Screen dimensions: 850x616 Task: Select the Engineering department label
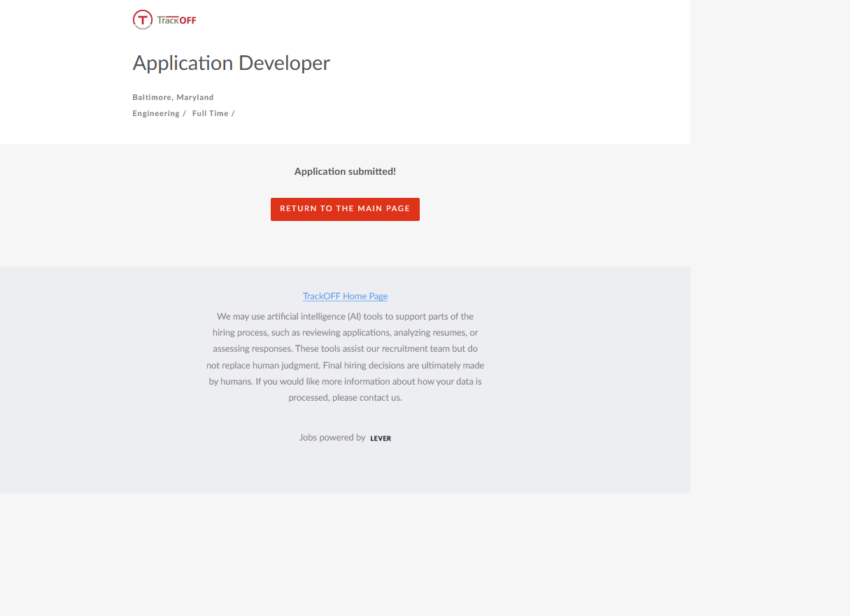coord(156,113)
